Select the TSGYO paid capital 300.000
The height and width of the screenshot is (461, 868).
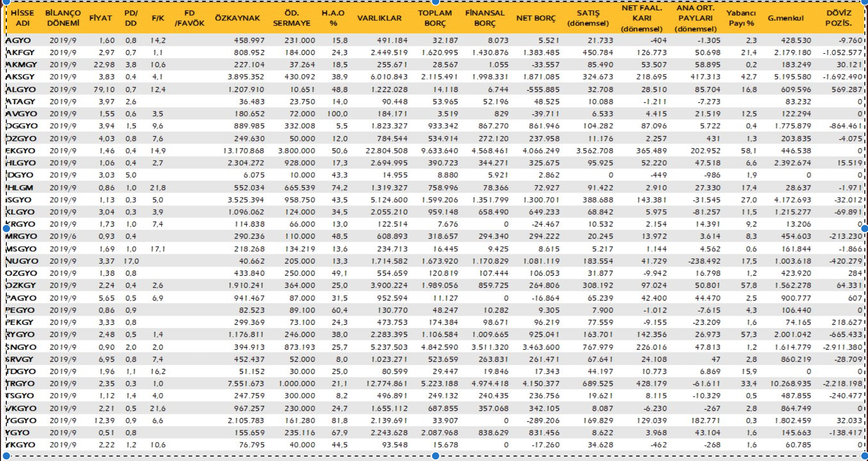point(300,396)
